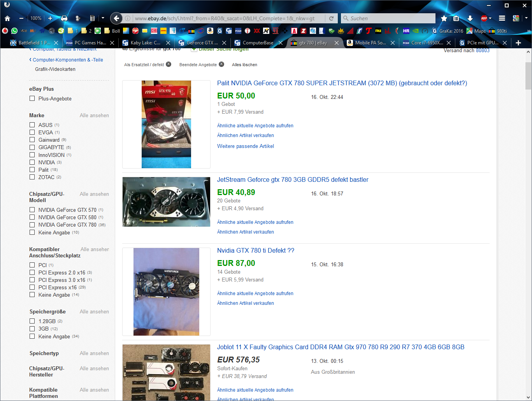Show hidden bookmarks via chevron

pos(528,31)
